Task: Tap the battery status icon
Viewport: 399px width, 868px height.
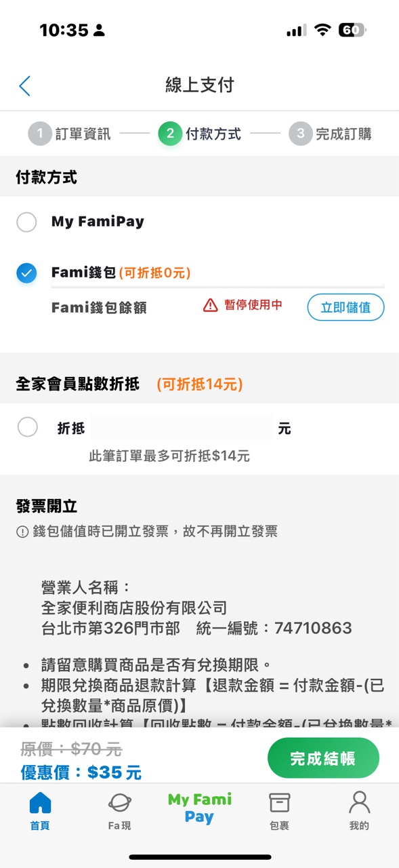Action: click(x=352, y=30)
